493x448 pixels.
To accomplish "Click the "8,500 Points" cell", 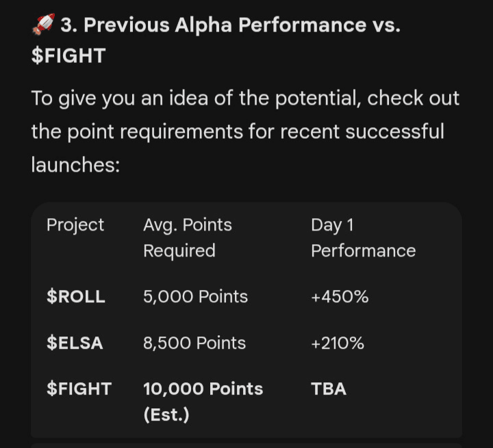I will coord(194,343).
